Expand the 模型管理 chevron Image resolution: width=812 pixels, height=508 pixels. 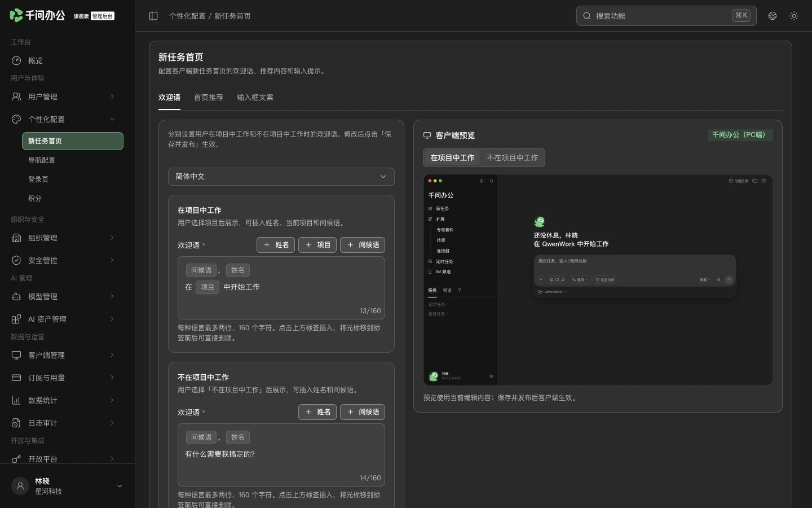[112, 296]
